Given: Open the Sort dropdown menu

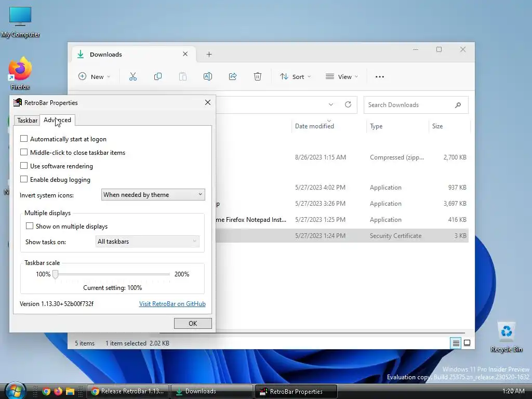Looking at the screenshot, I should pyautogui.click(x=295, y=77).
